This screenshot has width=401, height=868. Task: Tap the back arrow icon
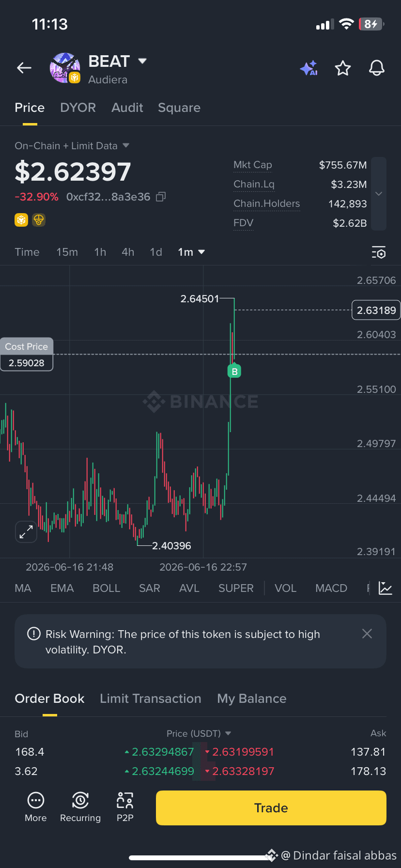point(24,68)
